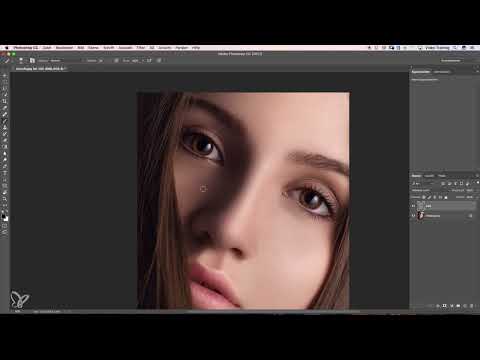Select the Hand tool
The image size is (480, 360).
[x=5, y=192]
